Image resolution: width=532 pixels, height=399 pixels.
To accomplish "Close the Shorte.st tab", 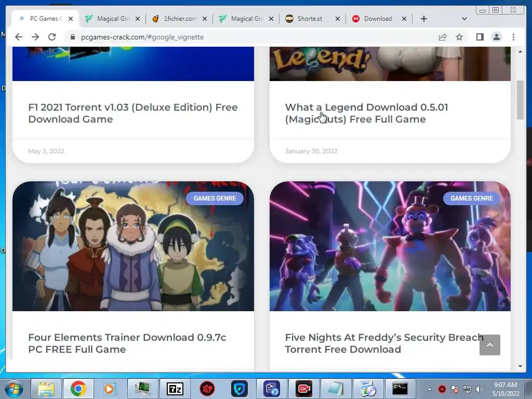I will click(338, 19).
